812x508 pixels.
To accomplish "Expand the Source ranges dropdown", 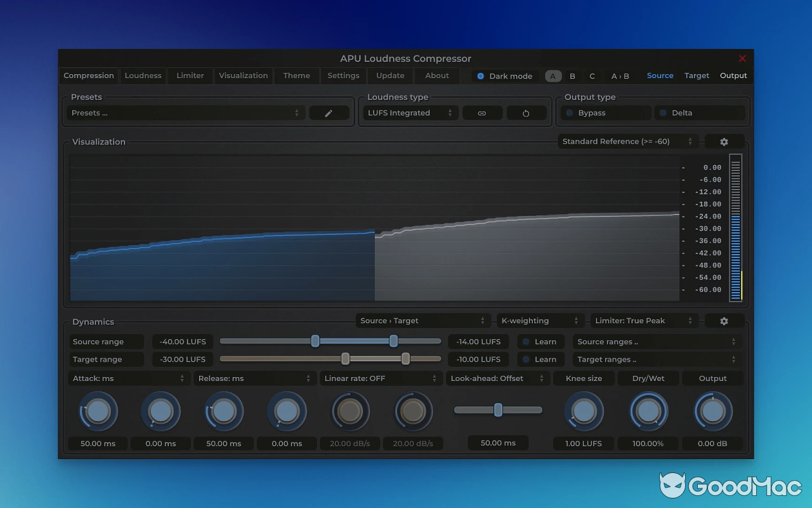I will 657,341.
